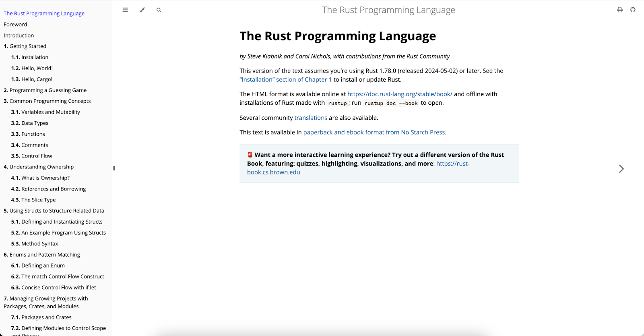Open the search magnifier icon
The height and width of the screenshot is (336, 644).
pyautogui.click(x=159, y=10)
